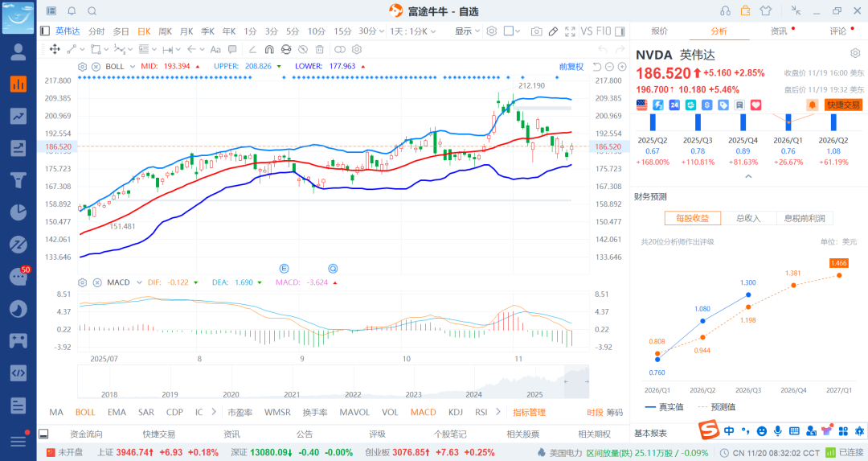Open BOLL indicator settings gear
The height and width of the screenshot is (461, 868).
[82, 66]
